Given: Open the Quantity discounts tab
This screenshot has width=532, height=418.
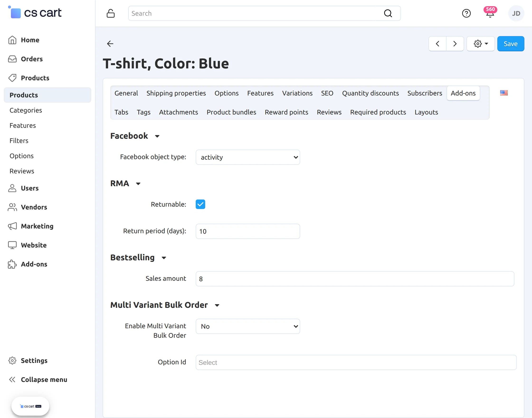Looking at the screenshot, I should pyautogui.click(x=370, y=93).
